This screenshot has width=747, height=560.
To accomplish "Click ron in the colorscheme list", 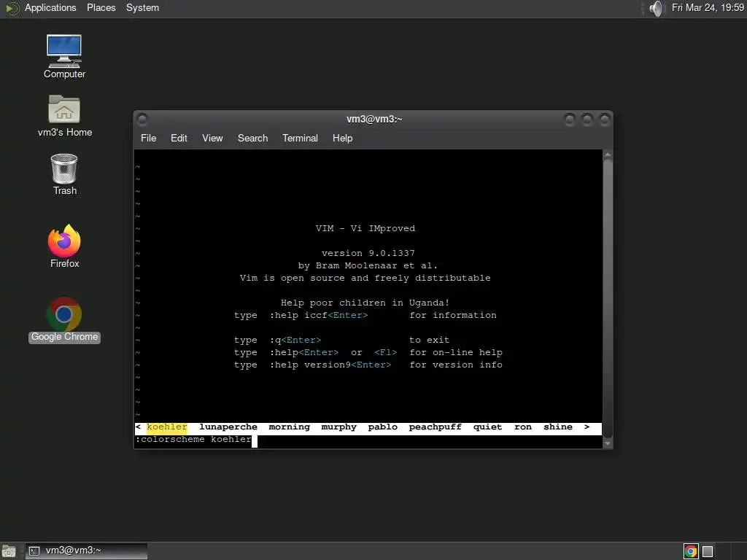I will point(522,427).
